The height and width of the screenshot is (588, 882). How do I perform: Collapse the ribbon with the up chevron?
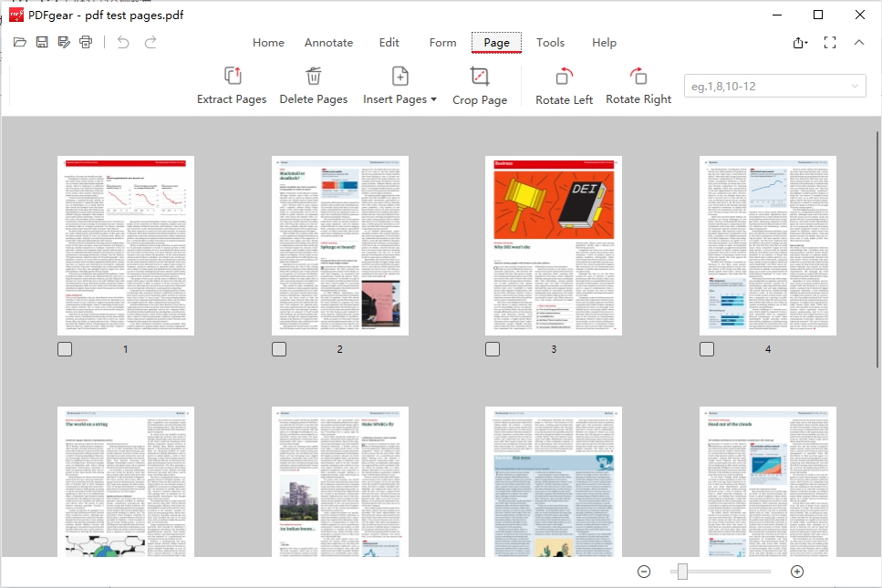[x=858, y=42]
